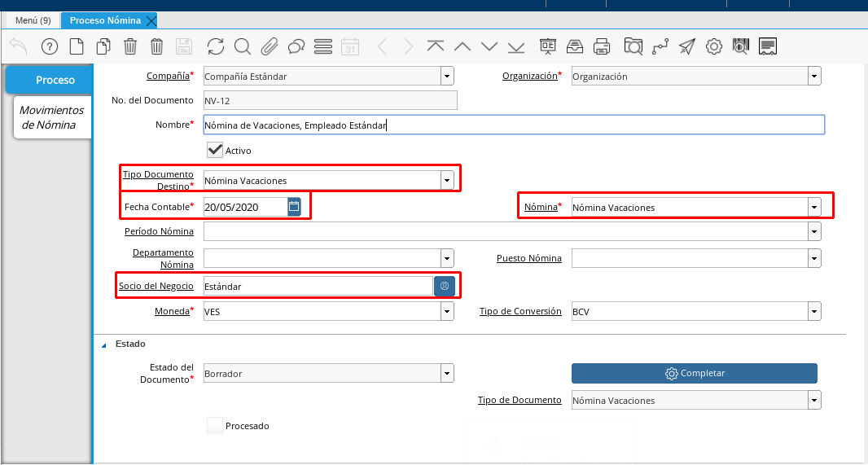Image resolution: width=868 pixels, height=465 pixels.
Task: Click the Socio del Negocio text field
Action: (318, 286)
